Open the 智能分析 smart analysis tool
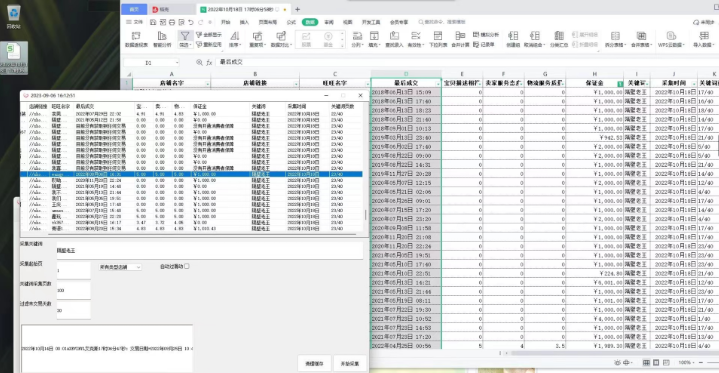 (x=162, y=39)
